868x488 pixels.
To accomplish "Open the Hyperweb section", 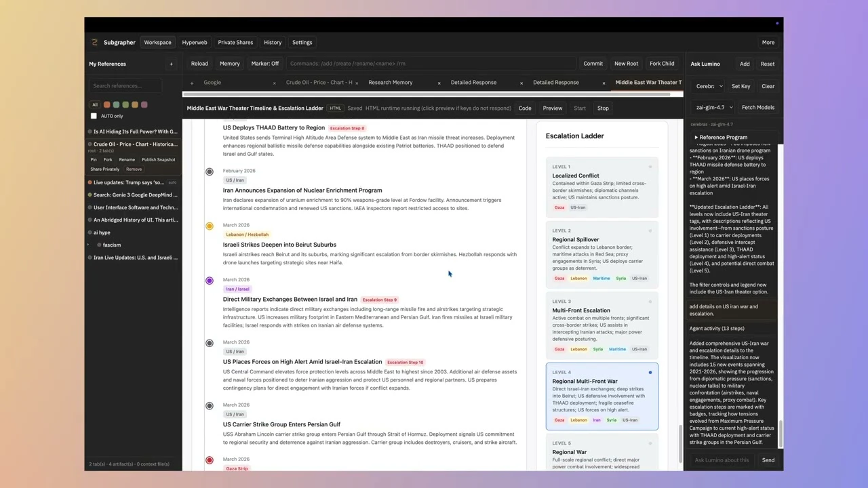I will point(195,42).
